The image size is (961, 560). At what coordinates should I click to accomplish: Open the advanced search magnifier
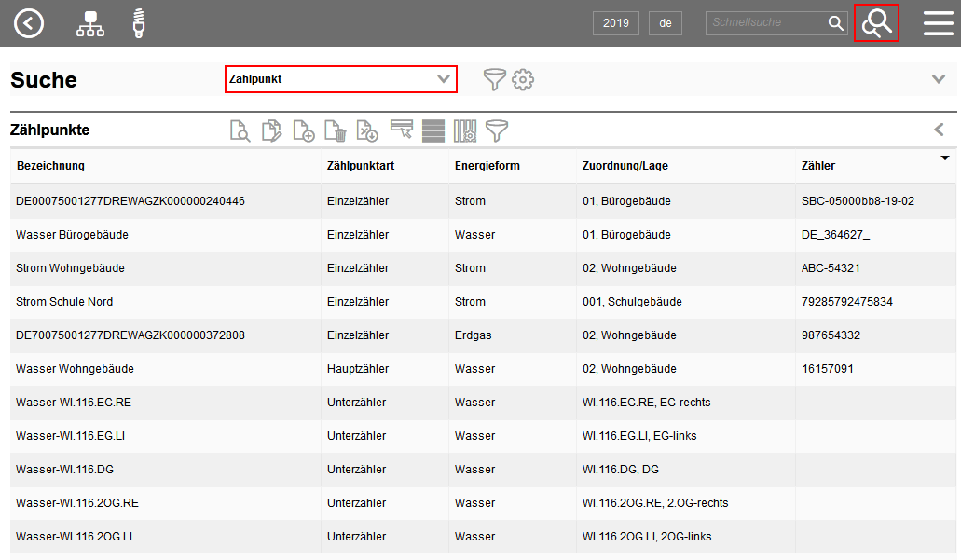(876, 23)
